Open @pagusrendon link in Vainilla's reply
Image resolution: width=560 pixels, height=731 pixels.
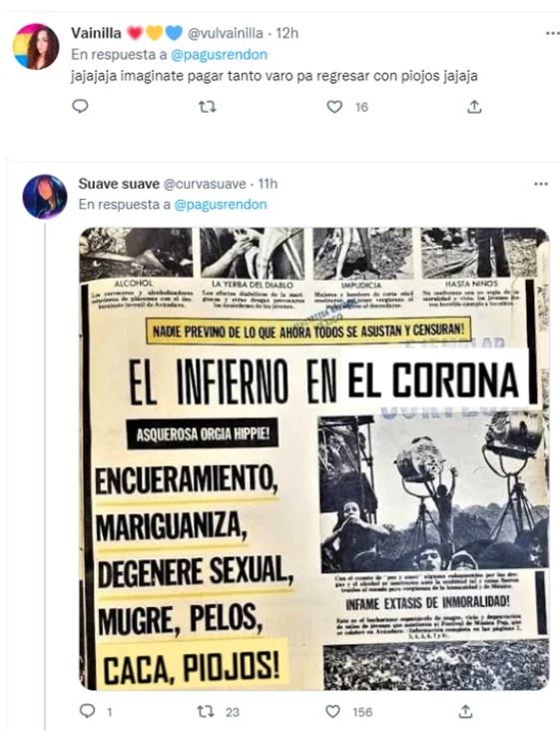pos(219,55)
